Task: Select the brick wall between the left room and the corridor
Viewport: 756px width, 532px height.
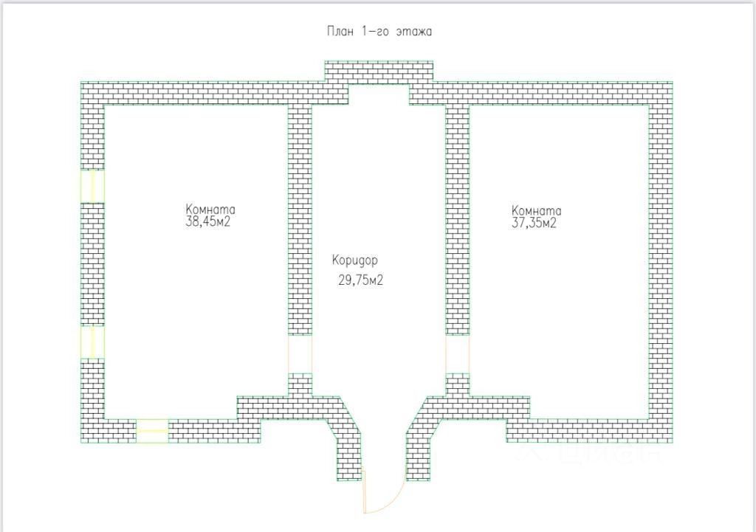Action: 300,219
